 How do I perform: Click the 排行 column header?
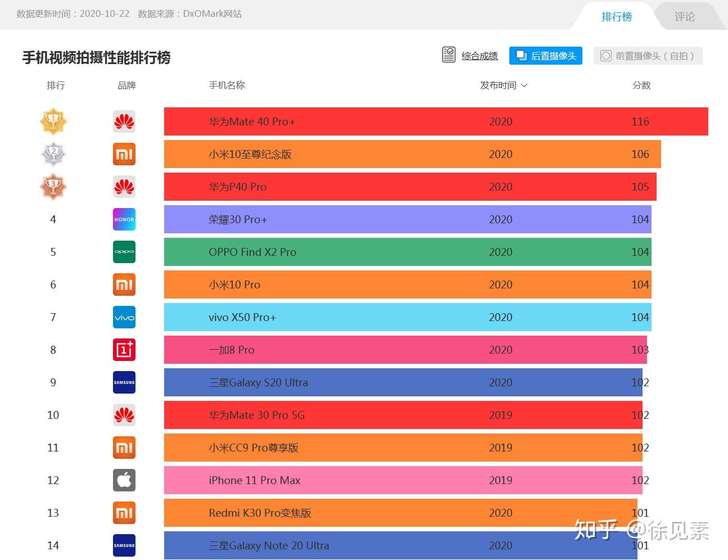click(x=56, y=85)
